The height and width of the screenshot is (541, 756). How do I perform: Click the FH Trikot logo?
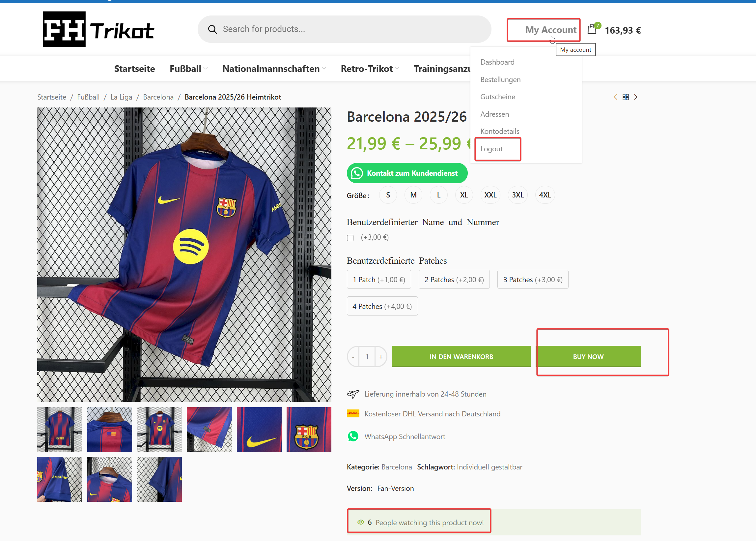(98, 29)
